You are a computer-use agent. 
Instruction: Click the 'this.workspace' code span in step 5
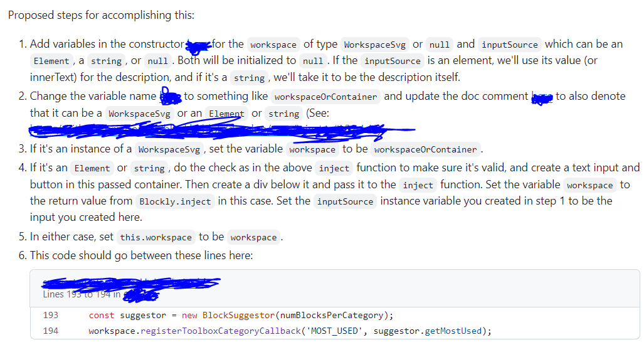pos(156,237)
